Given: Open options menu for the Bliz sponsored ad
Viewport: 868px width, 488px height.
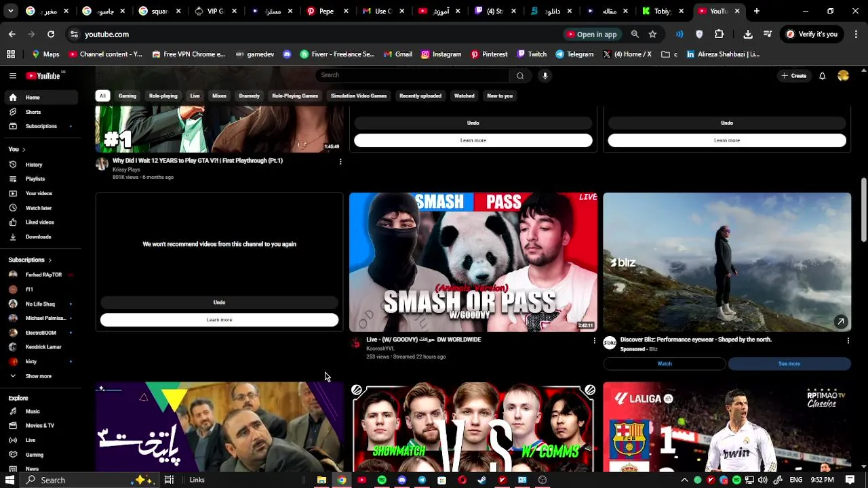Looking at the screenshot, I should tap(848, 340).
